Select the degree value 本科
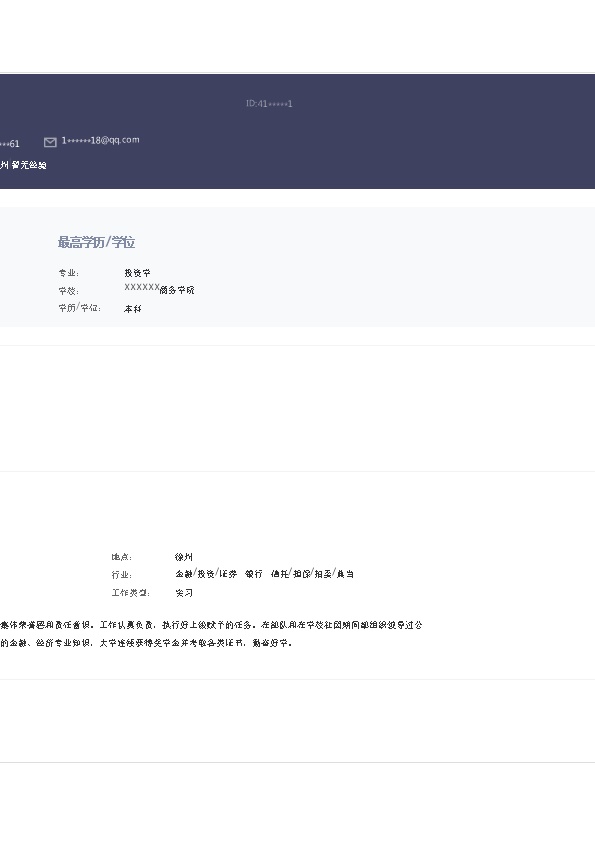Image resolution: width=595 pixels, height=842 pixels. (133, 309)
